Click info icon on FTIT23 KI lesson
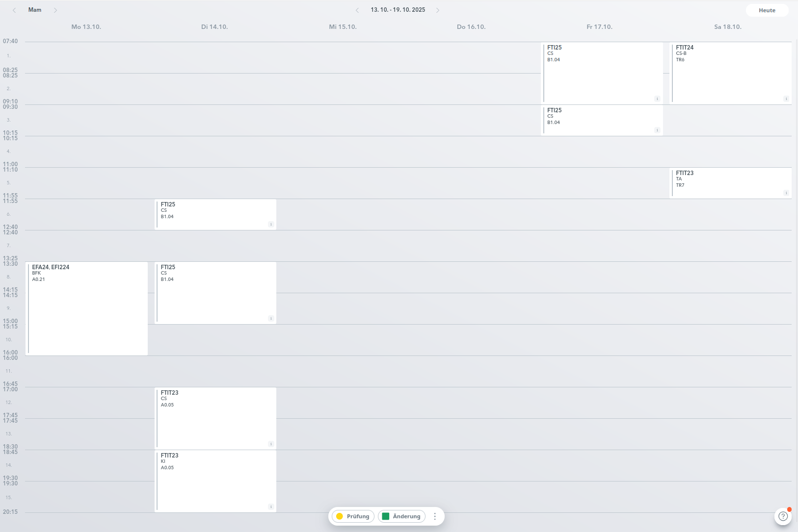Image resolution: width=798 pixels, height=532 pixels. click(x=271, y=507)
